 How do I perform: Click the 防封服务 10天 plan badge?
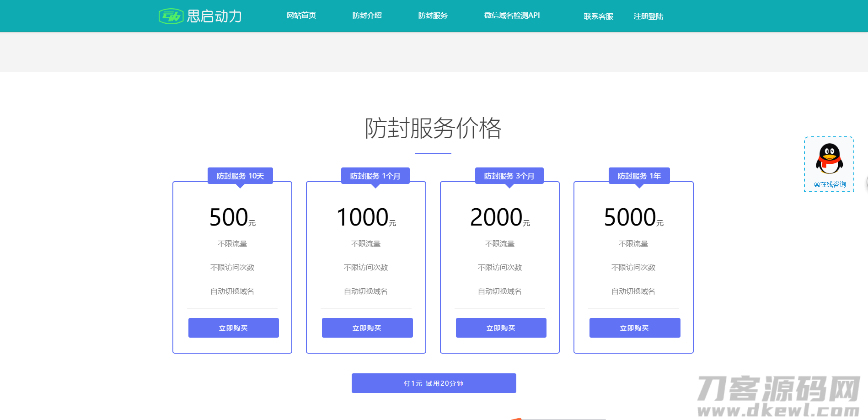240,175
